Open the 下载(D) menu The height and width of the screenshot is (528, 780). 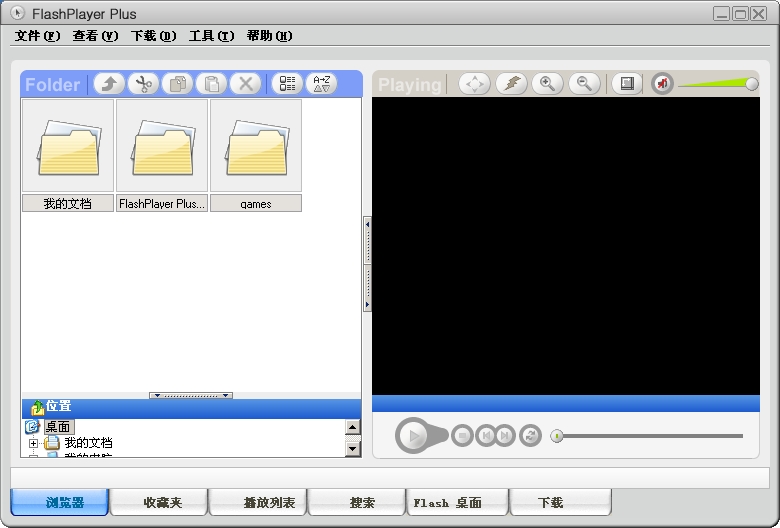(154, 36)
